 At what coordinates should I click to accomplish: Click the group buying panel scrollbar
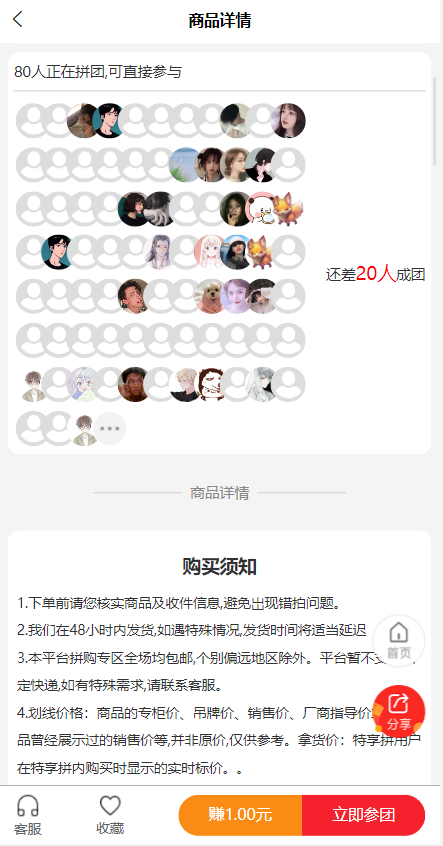(434, 121)
